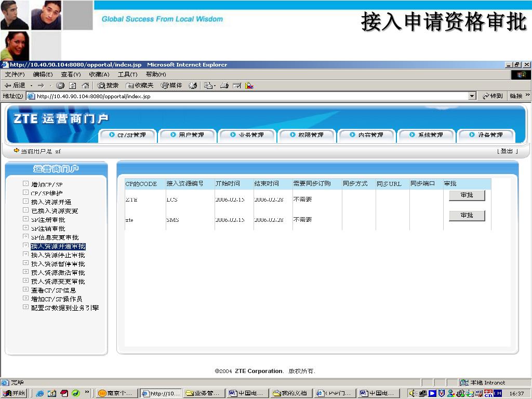Open 配置SP数据到业务引擎 in the sidebar
The width and height of the screenshot is (532, 399).
click(65, 308)
